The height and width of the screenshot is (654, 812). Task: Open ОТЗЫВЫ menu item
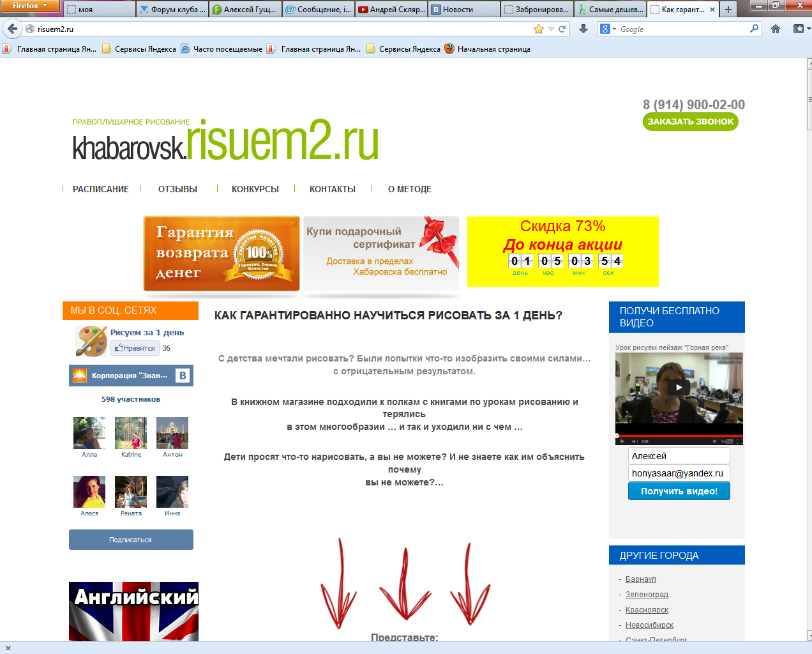(x=177, y=189)
